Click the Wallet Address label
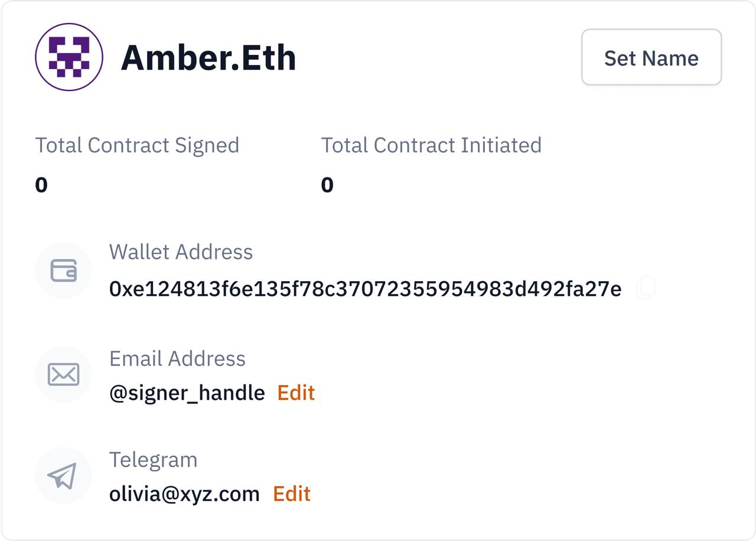The image size is (756, 541). [181, 252]
